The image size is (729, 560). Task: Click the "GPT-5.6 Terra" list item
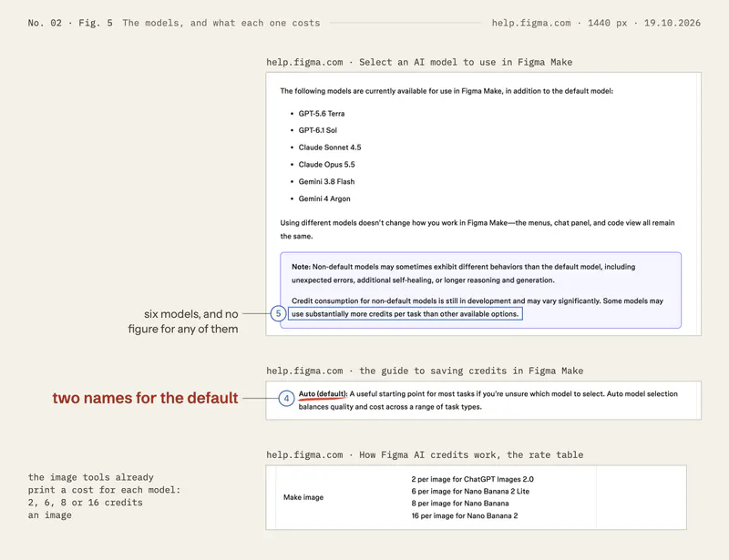322,114
